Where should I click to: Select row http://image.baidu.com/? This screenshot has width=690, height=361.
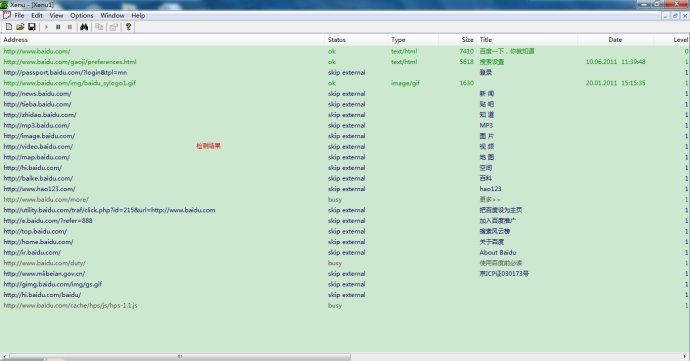(x=345, y=136)
